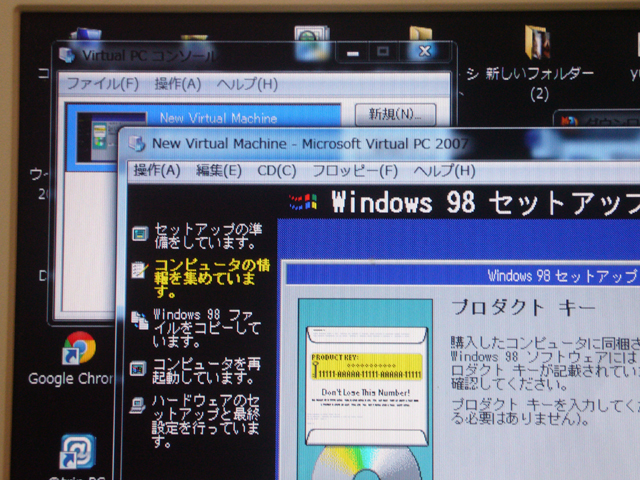Click the setup preparation step icon
640x480 pixels.
pyautogui.click(x=140, y=233)
